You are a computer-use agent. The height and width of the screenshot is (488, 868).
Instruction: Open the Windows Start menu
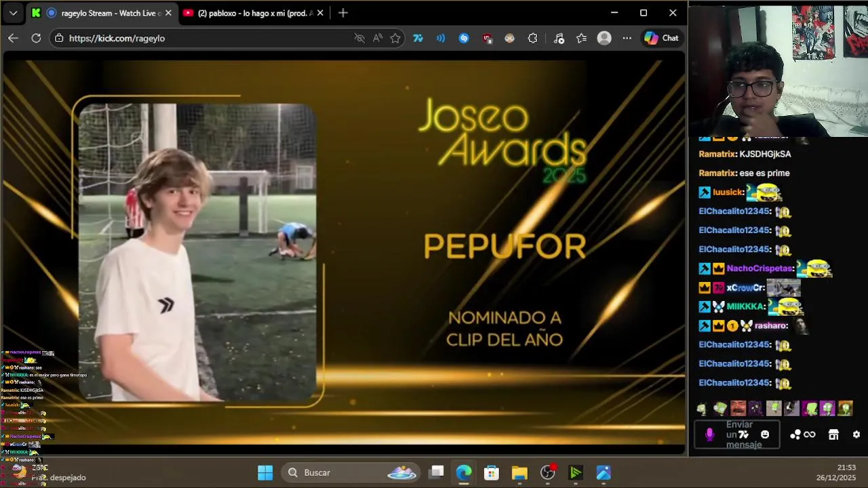(x=265, y=472)
